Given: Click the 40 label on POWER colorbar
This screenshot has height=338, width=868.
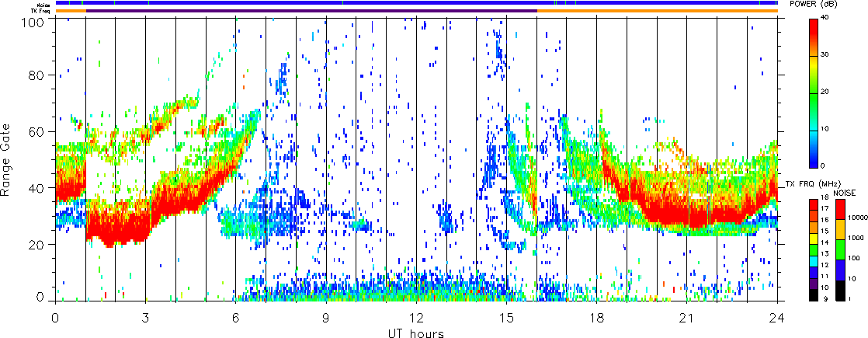Looking at the screenshot, I should tap(825, 19).
